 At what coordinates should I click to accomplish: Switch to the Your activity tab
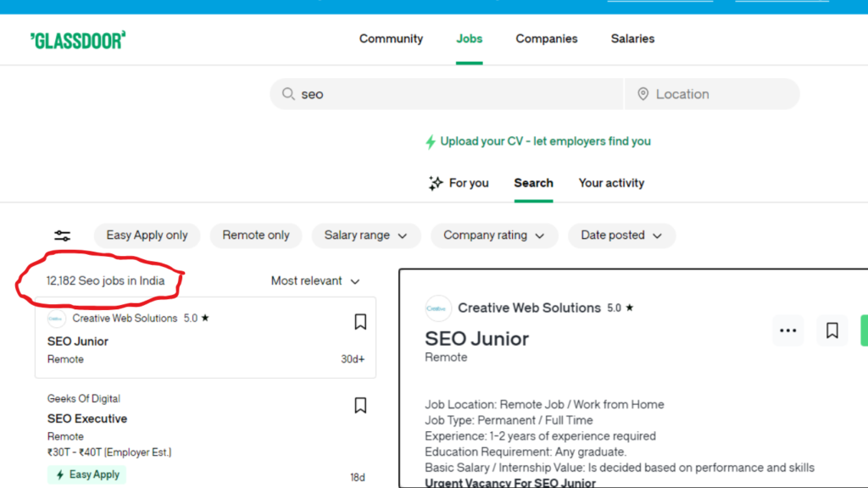[611, 183]
